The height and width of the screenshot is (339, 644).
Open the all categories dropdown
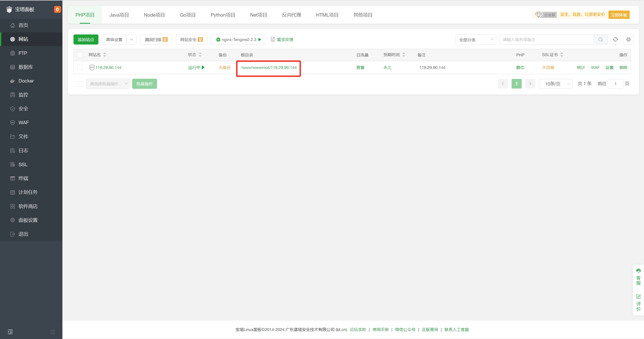pyautogui.click(x=475, y=39)
